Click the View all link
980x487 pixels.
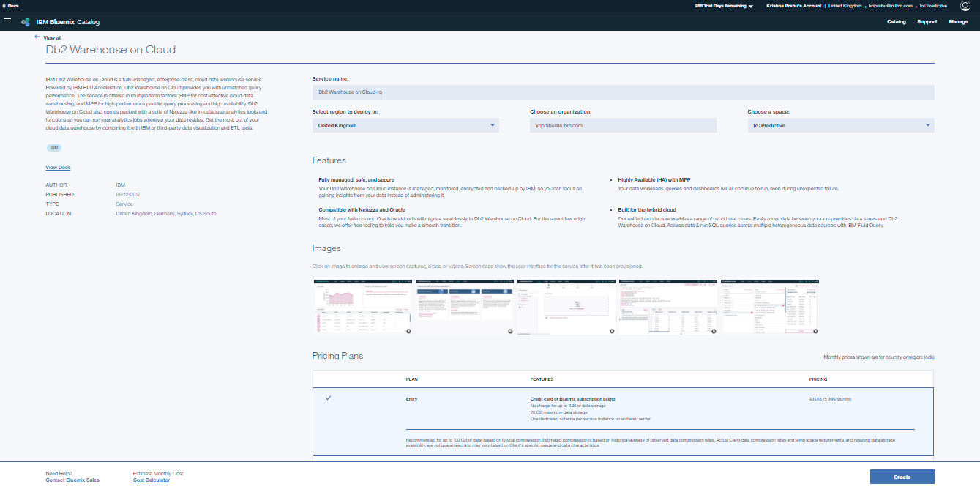(x=53, y=37)
